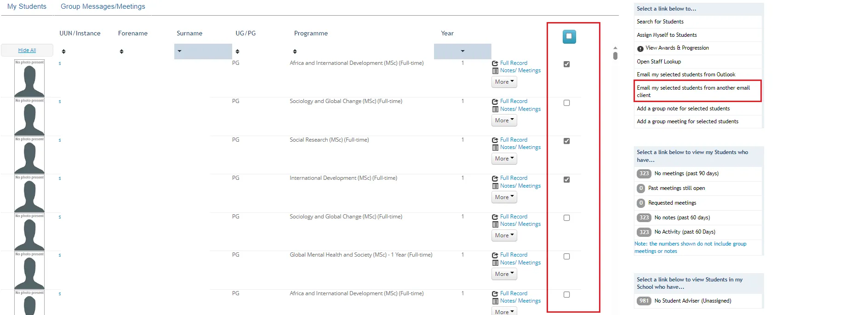Add a group note for selected students
The width and height of the screenshot is (868, 315).
coord(683,109)
